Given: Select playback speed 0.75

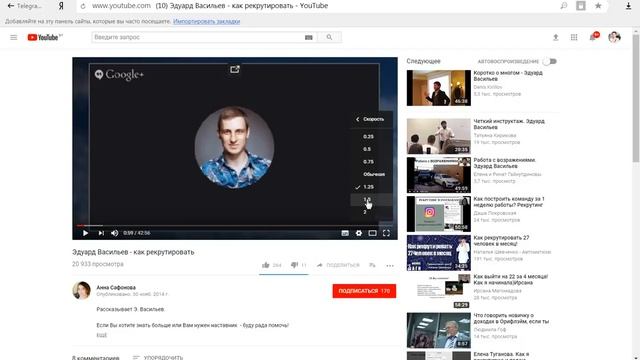Looking at the screenshot, I should [x=371, y=162].
